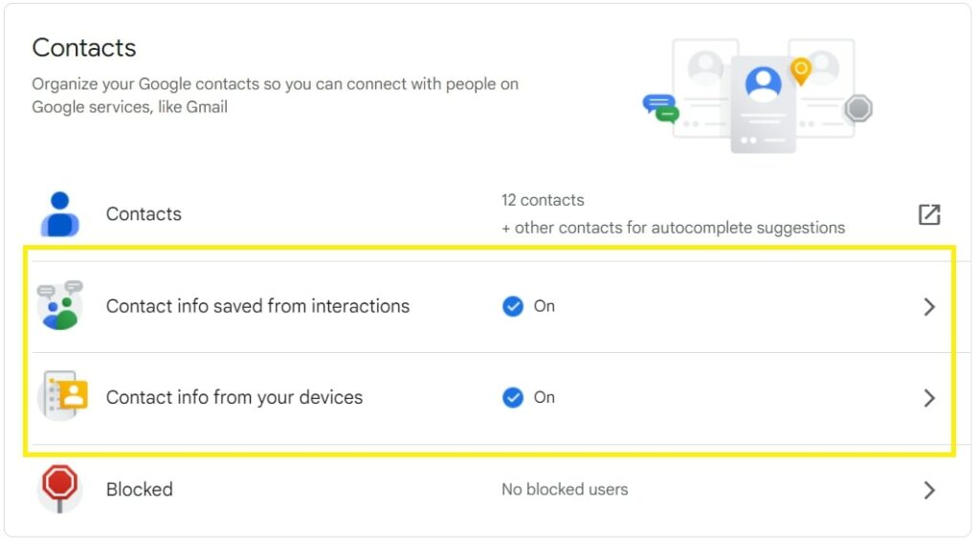The width and height of the screenshot is (980, 552).
Task: Click On status for saved interactions
Action: coord(544,306)
